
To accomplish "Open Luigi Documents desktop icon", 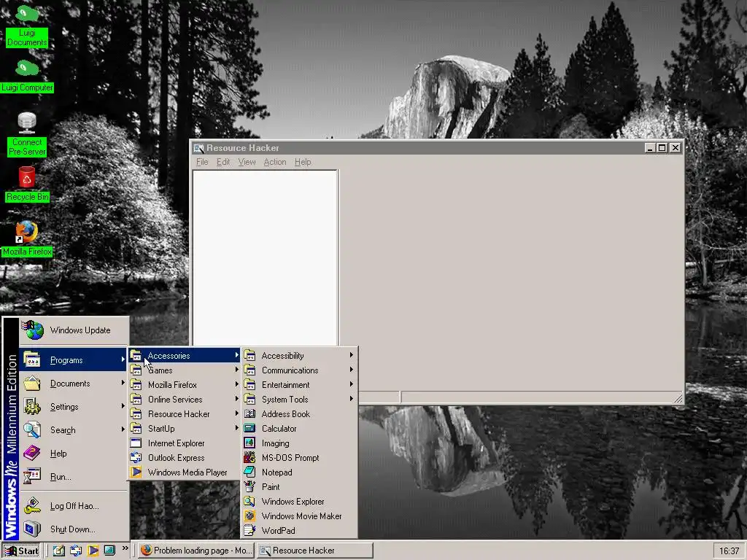I will [27, 26].
